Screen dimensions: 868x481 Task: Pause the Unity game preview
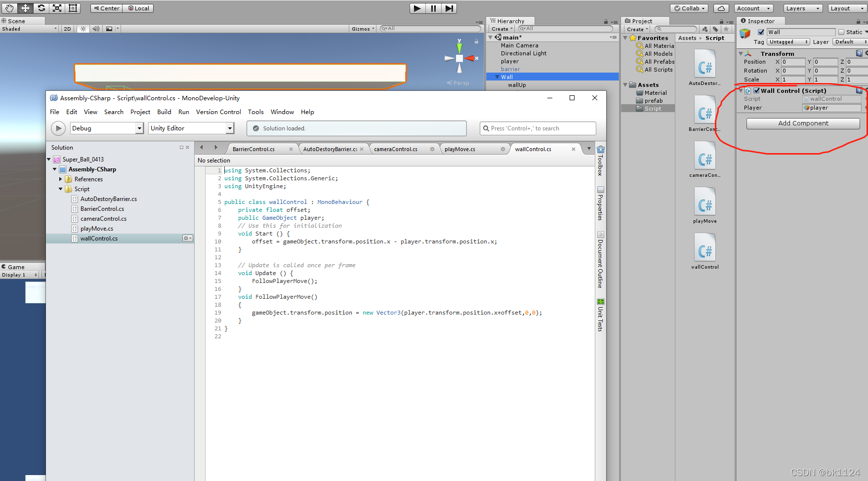433,8
